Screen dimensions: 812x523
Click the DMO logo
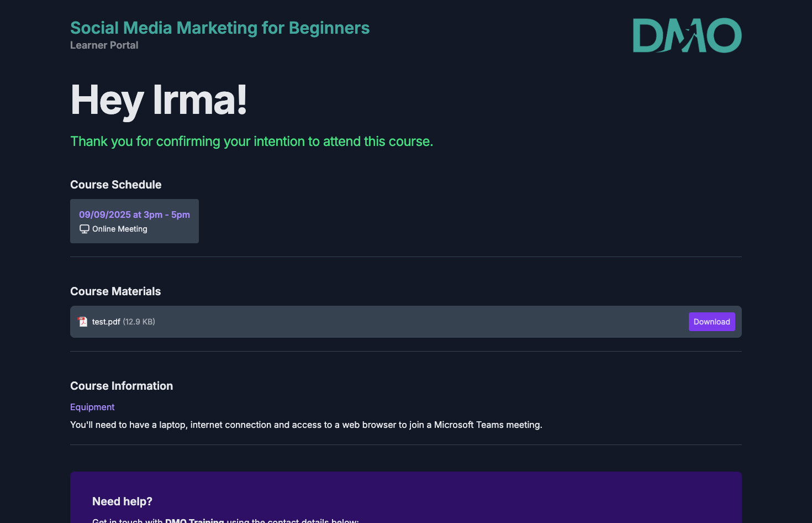click(x=687, y=35)
